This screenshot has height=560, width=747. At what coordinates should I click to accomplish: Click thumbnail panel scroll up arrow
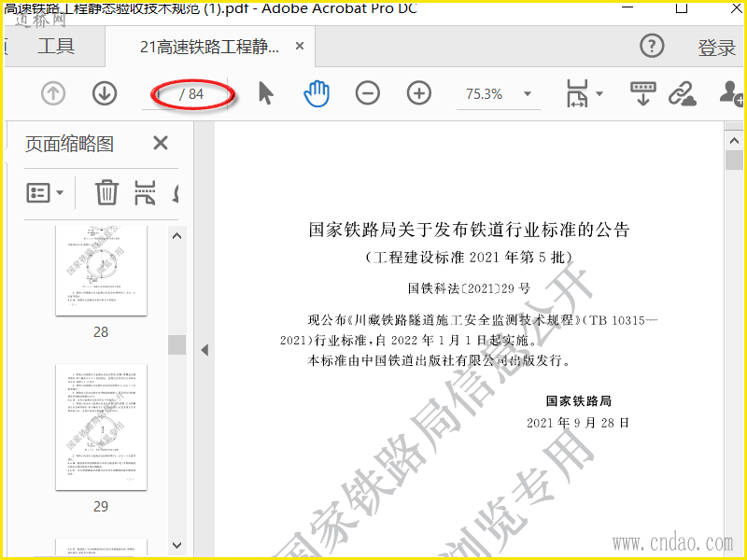(x=176, y=236)
